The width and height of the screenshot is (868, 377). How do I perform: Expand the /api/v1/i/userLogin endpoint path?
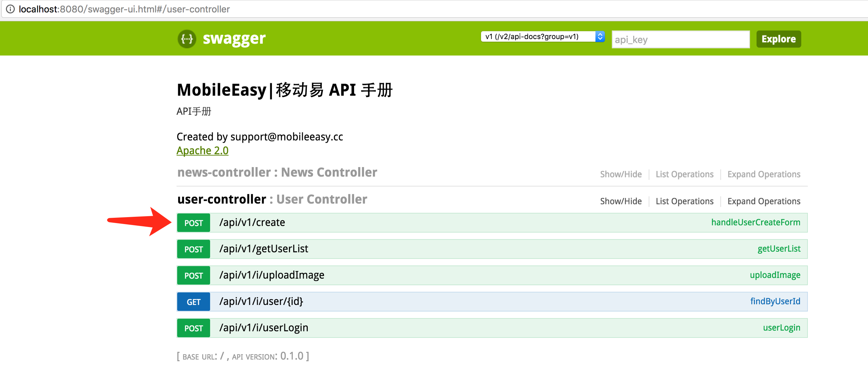(263, 328)
